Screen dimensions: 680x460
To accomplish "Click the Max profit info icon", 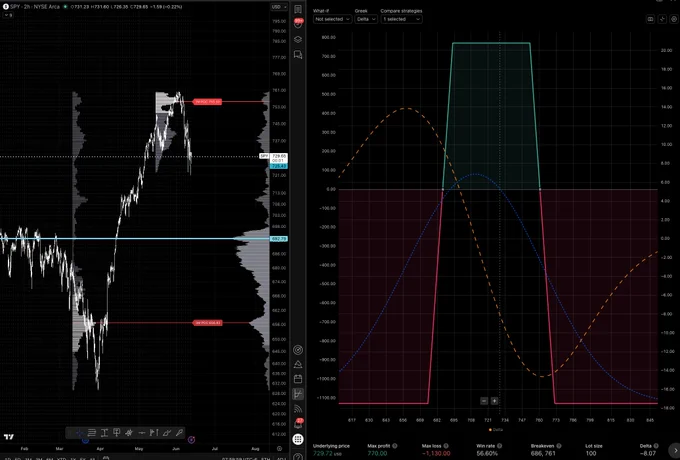I will 395,446.
